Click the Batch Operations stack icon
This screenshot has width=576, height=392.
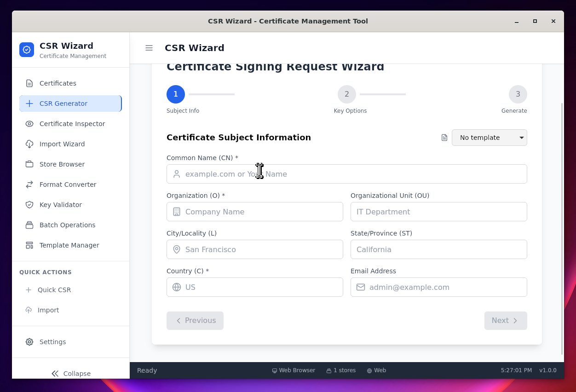point(29,225)
